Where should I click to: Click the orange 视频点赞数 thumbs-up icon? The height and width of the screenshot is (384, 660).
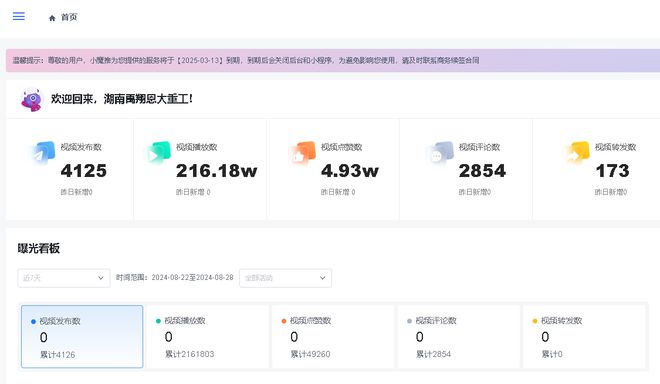click(304, 152)
